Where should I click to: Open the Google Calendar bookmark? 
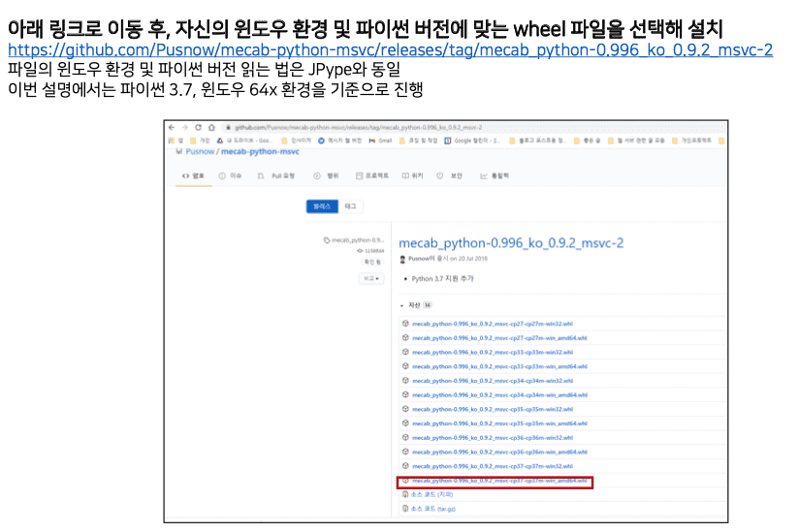[x=472, y=141]
